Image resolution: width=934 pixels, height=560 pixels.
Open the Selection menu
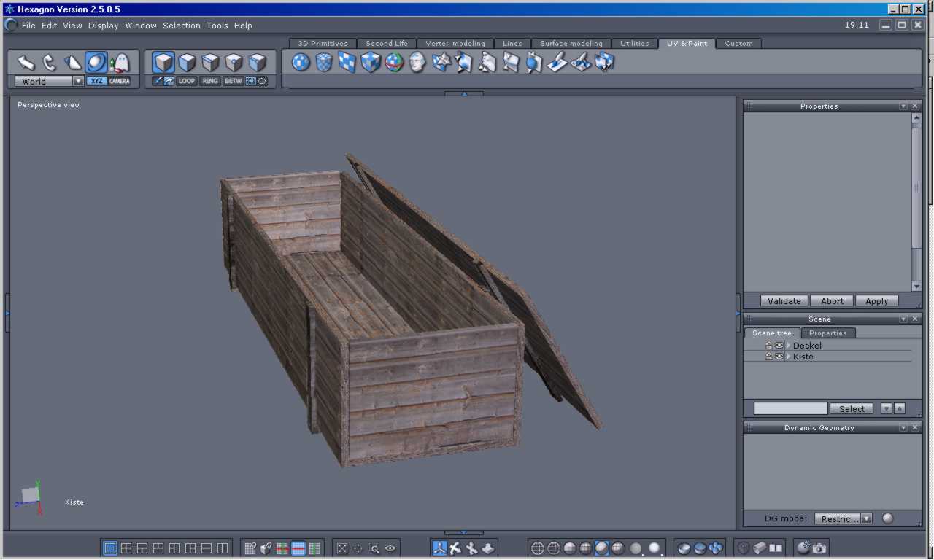click(x=181, y=26)
